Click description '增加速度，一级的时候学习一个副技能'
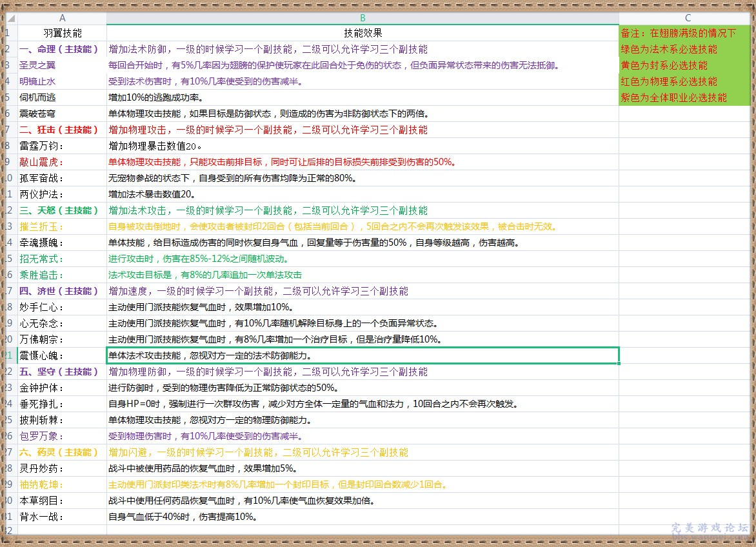This screenshot has width=756, height=547. coord(363,291)
